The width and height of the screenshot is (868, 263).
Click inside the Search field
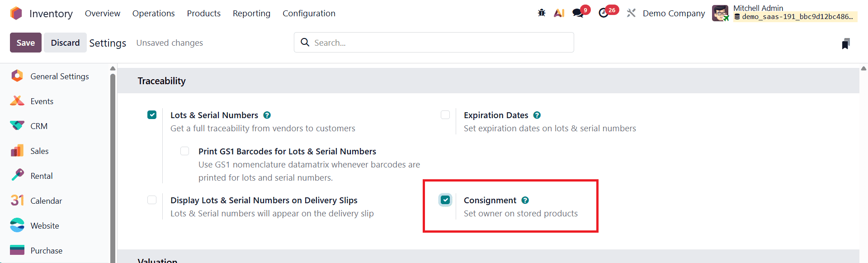coord(434,42)
